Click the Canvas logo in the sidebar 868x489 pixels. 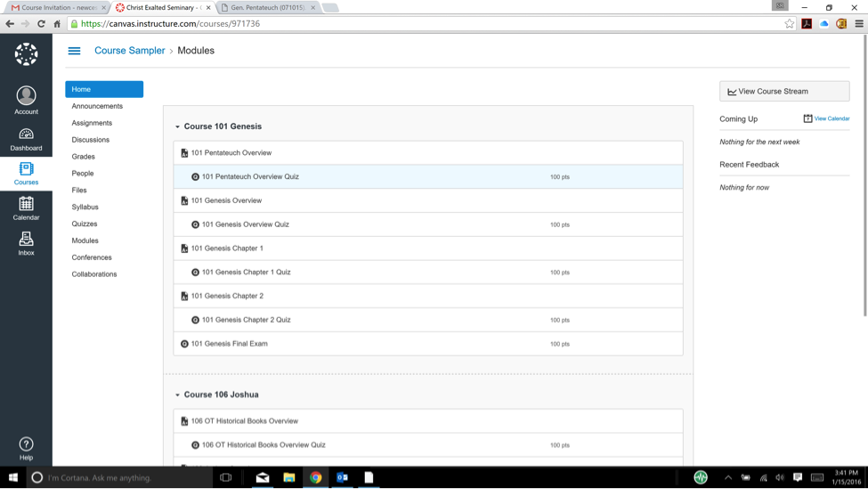26,54
